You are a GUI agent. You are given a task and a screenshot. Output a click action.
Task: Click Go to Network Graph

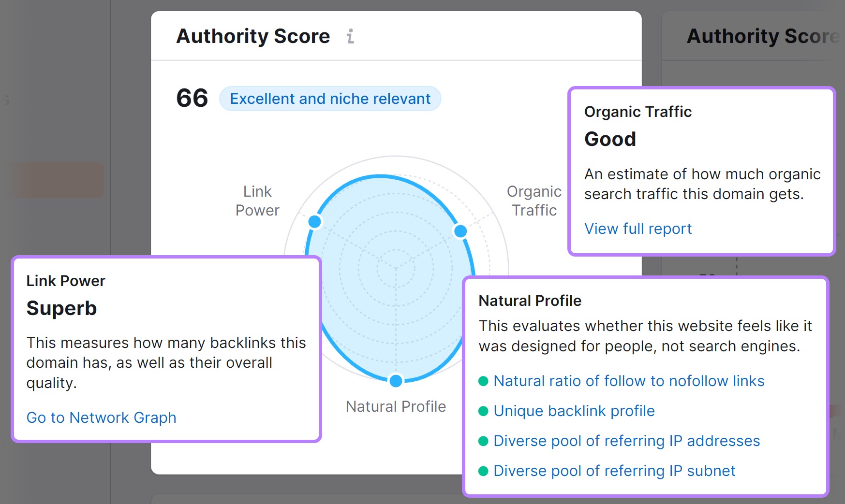(101, 418)
